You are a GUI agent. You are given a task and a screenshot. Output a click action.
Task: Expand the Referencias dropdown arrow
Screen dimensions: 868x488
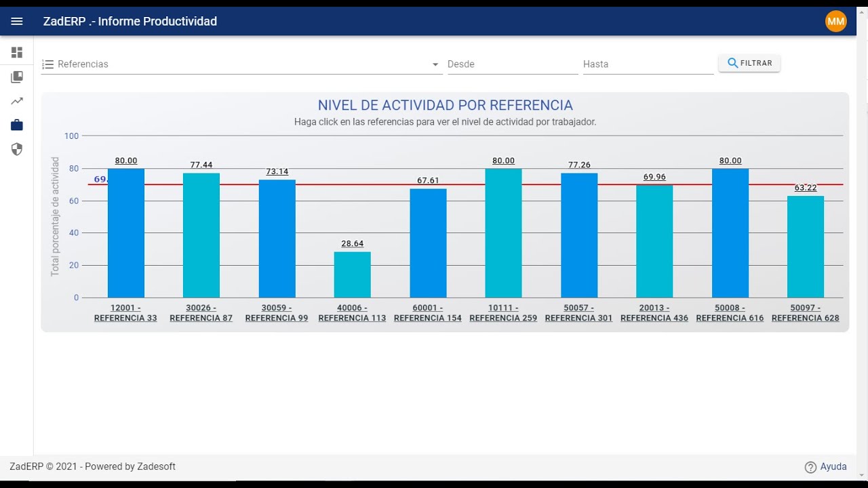(435, 64)
